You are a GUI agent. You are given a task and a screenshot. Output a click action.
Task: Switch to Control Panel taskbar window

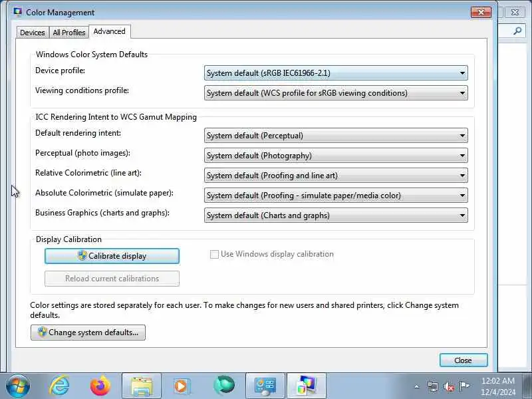coord(265,386)
